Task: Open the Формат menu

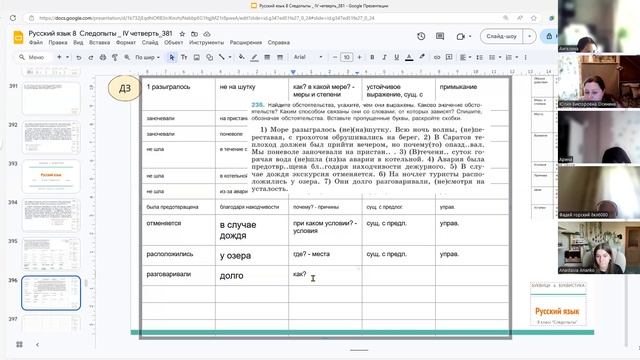Action: [x=126, y=42]
